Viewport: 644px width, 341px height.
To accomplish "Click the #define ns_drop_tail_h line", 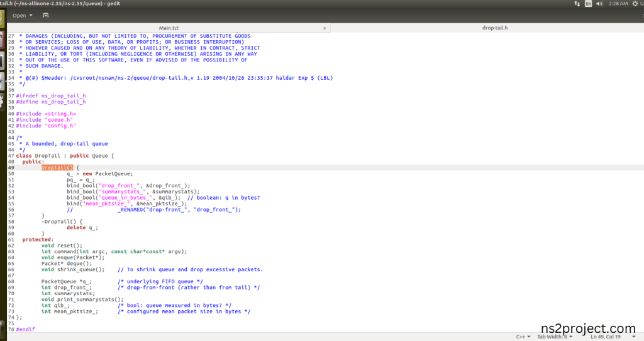I will [51, 102].
